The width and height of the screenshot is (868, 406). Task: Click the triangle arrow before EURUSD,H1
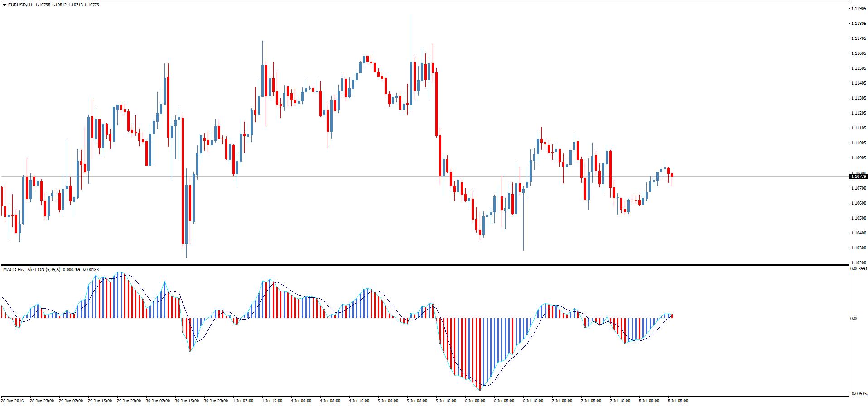tap(4, 5)
